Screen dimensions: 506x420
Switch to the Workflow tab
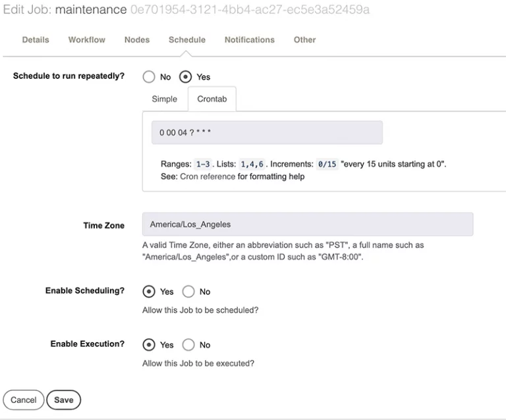point(87,39)
